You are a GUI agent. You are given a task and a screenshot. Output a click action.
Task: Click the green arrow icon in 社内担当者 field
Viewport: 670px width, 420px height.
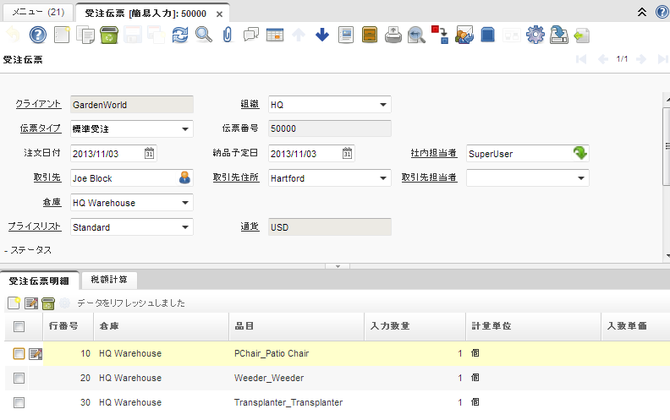[x=580, y=153]
